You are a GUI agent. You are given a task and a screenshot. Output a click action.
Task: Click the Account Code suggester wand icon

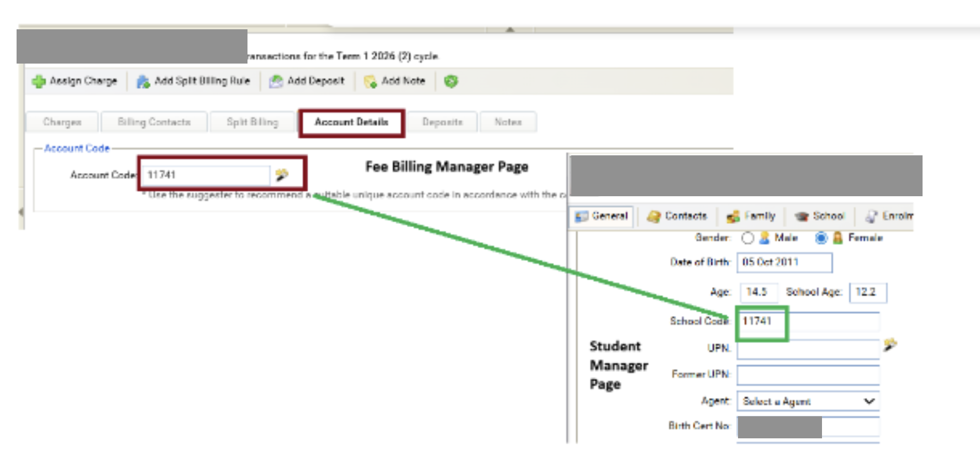pos(282,175)
